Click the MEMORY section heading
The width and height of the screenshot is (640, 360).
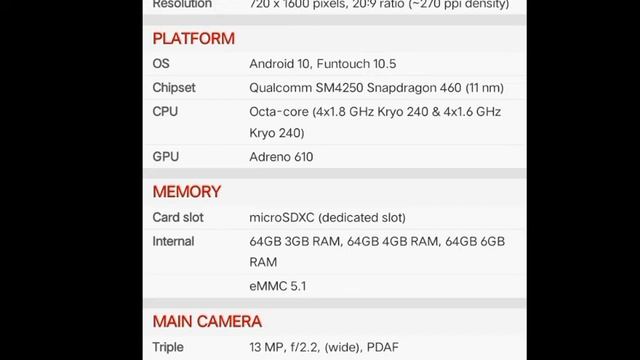187,192
